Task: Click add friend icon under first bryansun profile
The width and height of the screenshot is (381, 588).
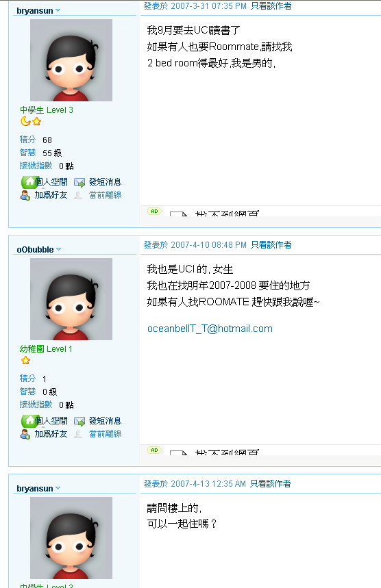Action: tap(25, 195)
